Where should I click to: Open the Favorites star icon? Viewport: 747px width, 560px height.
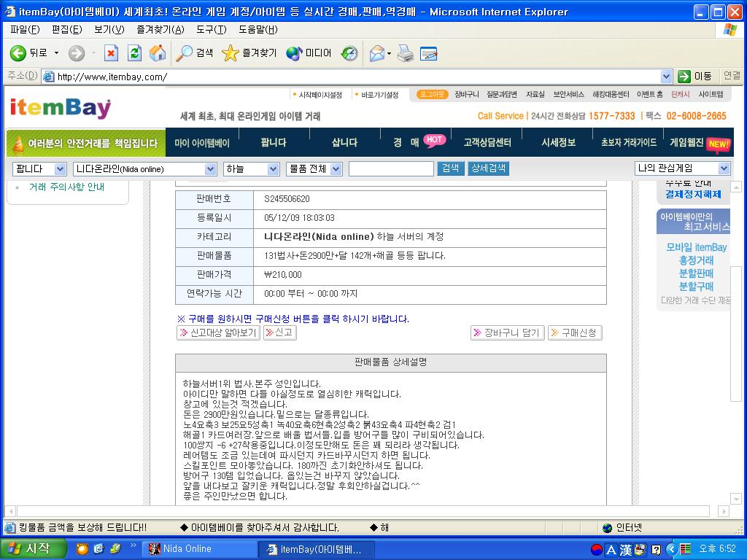[x=231, y=53]
